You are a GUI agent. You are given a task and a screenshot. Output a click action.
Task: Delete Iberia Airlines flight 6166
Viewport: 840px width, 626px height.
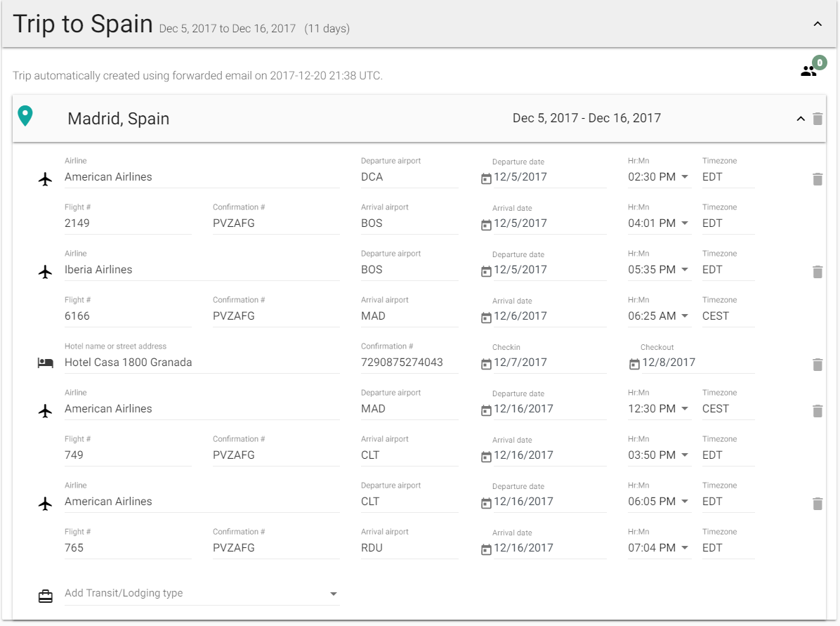[x=818, y=272]
